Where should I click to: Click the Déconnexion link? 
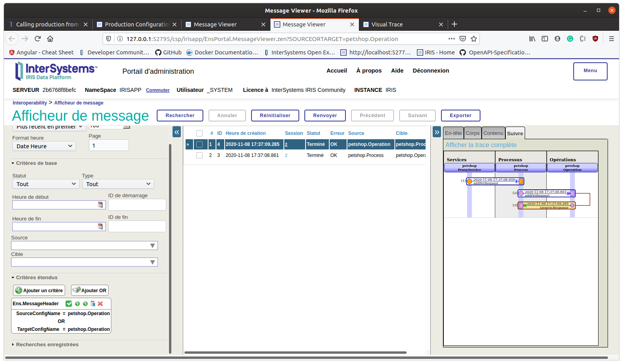tap(431, 71)
